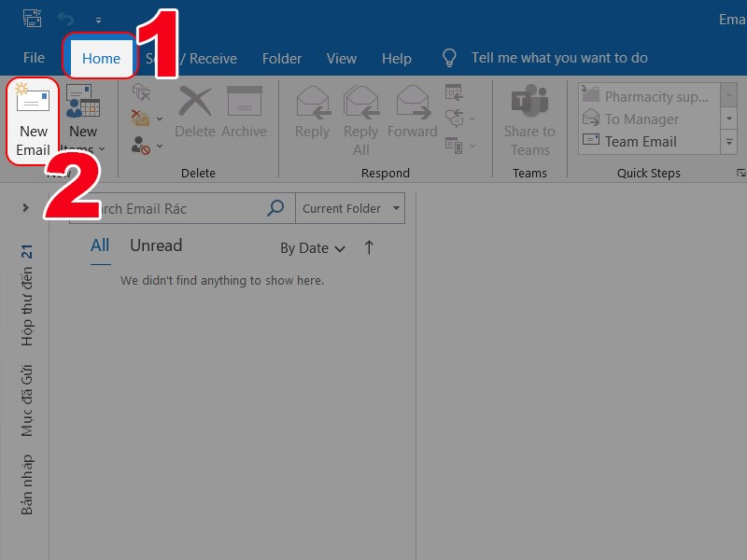The height and width of the screenshot is (560, 747).
Task: Run the To Manager quick step
Action: coord(642,119)
